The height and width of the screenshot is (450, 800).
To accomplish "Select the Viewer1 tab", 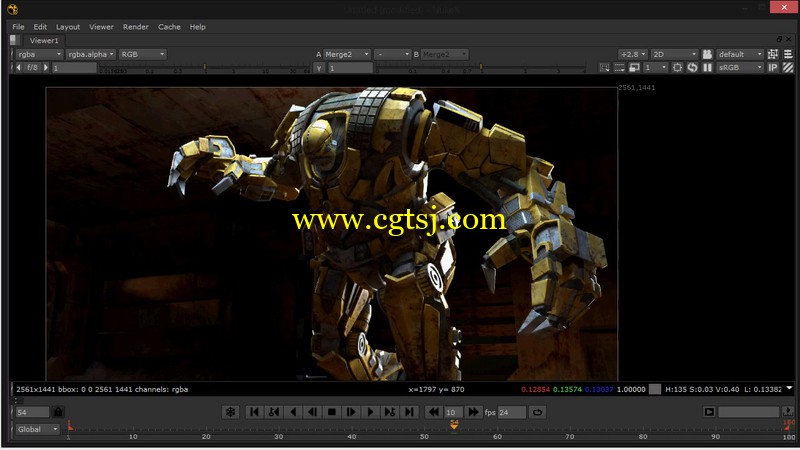I will 44,40.
